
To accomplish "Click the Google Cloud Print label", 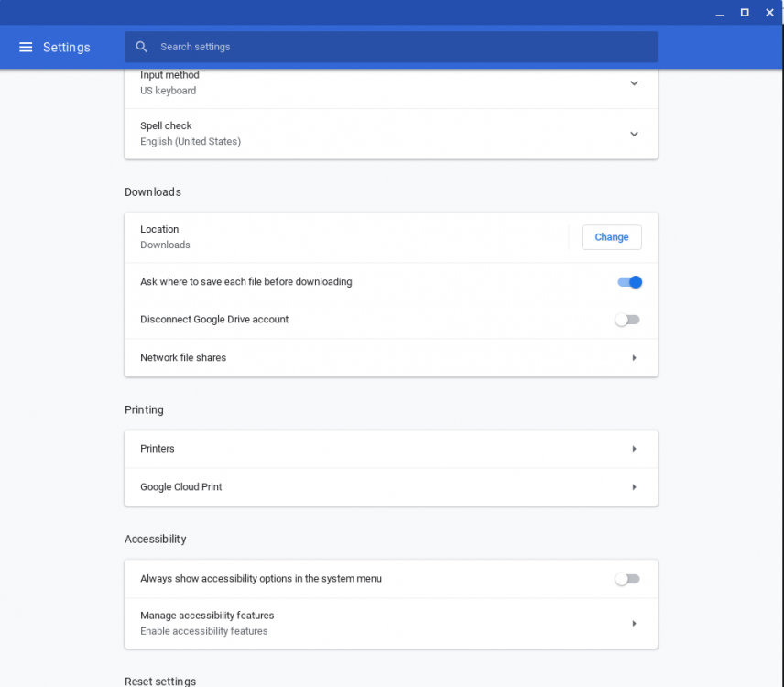I will tap(181, 487).
